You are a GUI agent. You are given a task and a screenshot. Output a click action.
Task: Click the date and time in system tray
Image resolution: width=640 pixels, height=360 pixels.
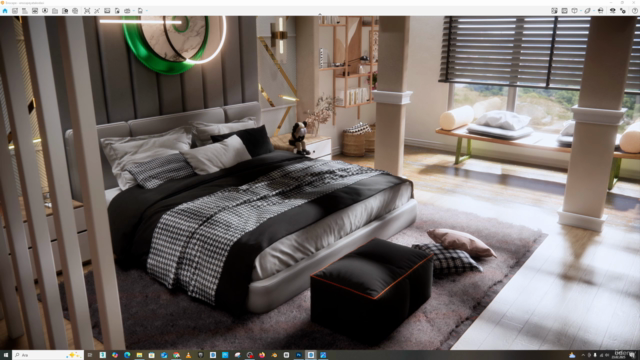coord(618,355)
